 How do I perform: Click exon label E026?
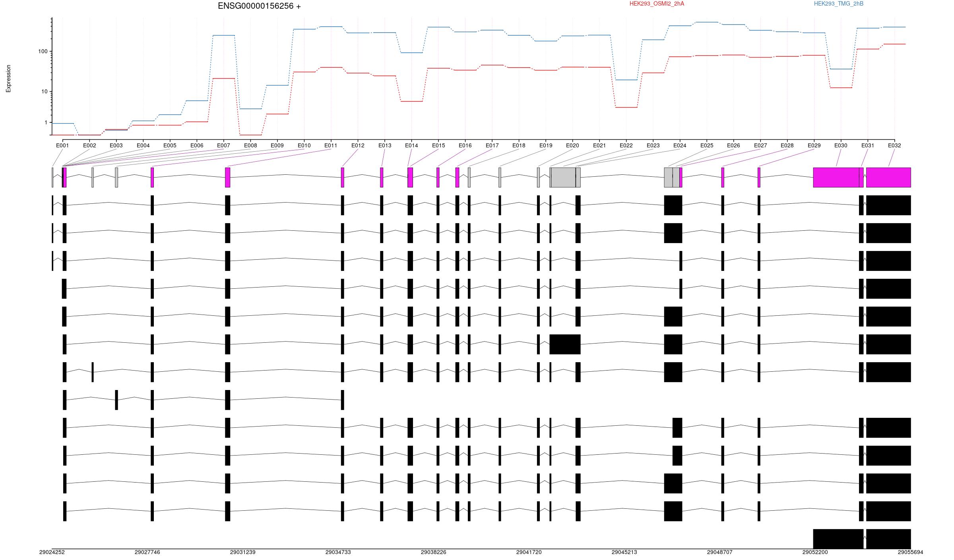pyautogui.click(x=733, y=145)
